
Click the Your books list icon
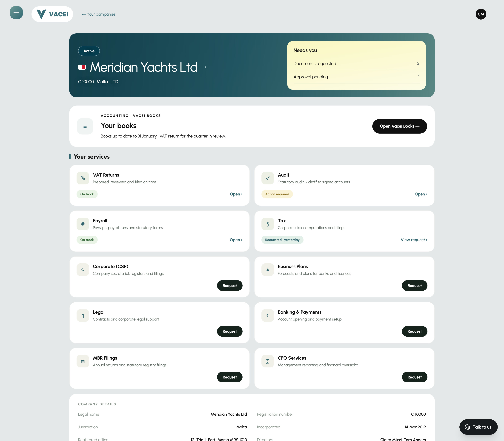85,126
